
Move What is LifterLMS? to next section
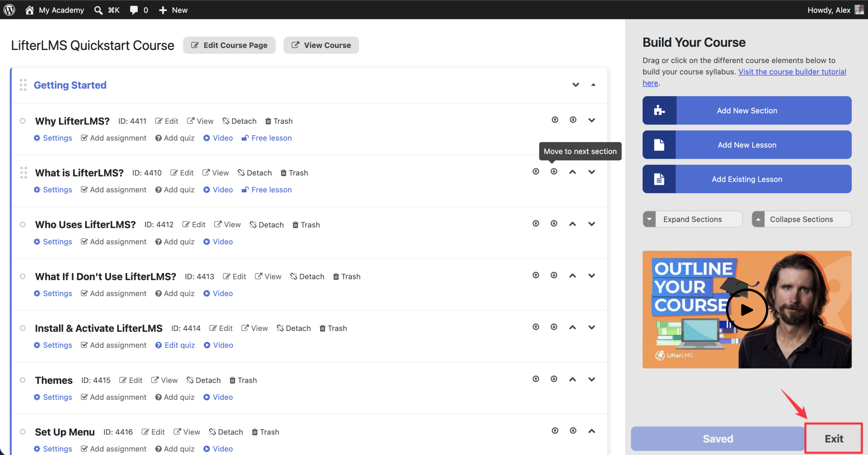click(x=554, y=172)
